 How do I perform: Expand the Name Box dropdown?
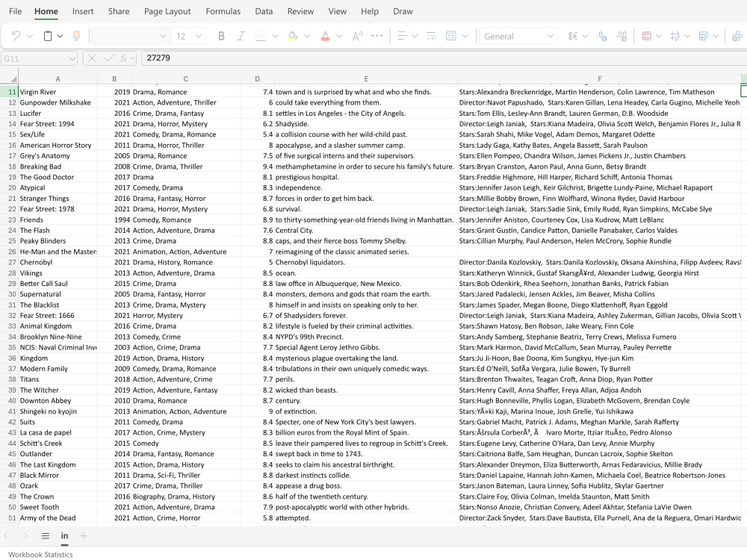[x=72, y=58]
